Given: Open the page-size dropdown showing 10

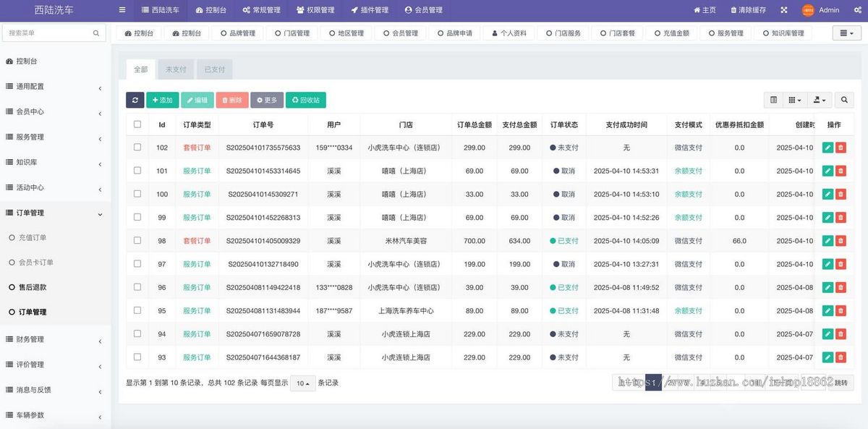Looking at the screenshot, I should (302, 383).
